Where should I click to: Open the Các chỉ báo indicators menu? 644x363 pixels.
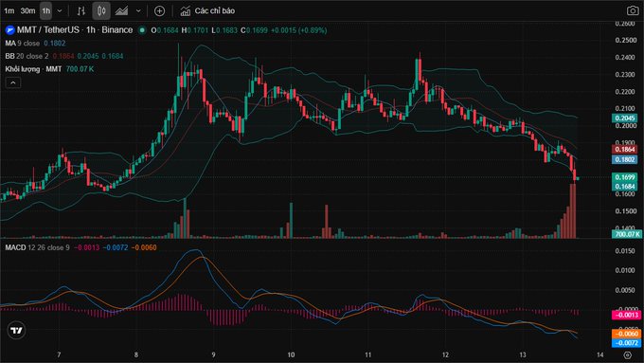tap(207, 11)
